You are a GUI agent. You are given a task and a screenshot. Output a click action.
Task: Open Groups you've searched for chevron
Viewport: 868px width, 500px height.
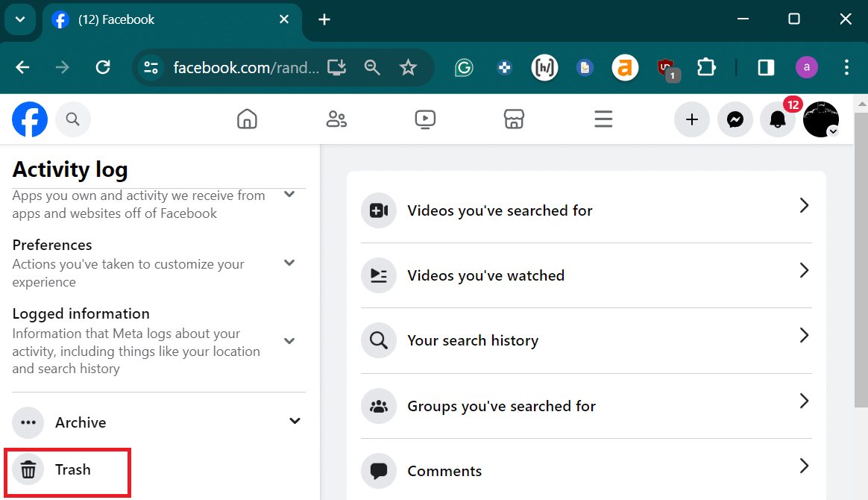(x=805, y=400)
